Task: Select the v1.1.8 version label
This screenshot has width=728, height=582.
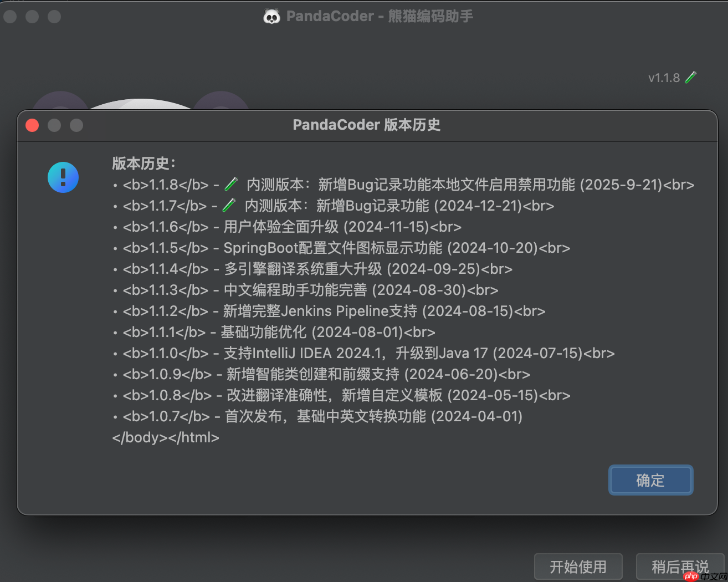Action: click(665, 78)
